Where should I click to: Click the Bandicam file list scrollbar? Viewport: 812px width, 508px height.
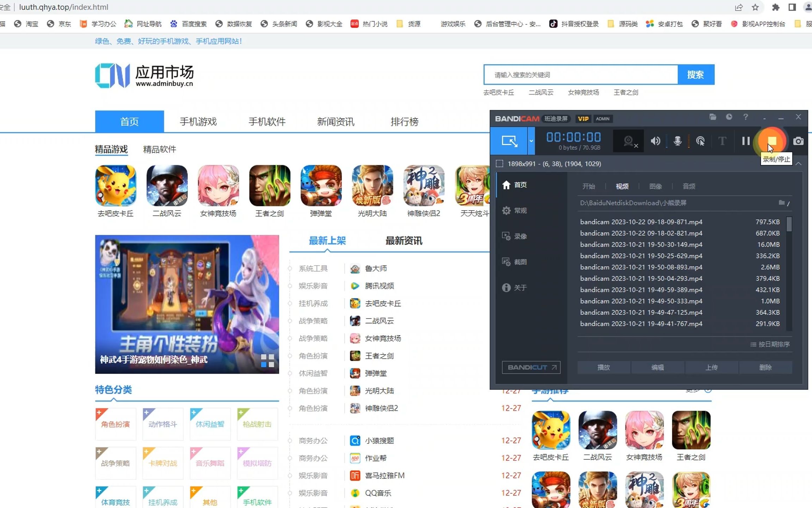pyautogui.click(x=789, y=224)
